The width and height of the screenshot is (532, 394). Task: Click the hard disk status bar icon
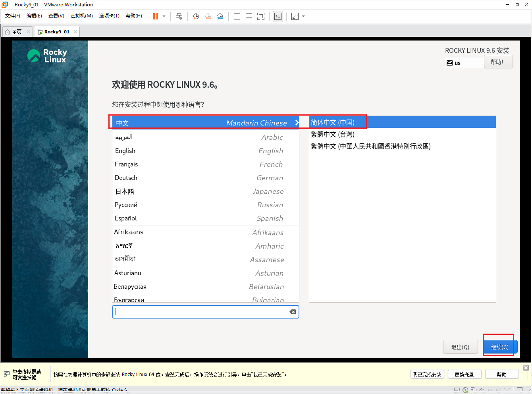tap(457, 390)
